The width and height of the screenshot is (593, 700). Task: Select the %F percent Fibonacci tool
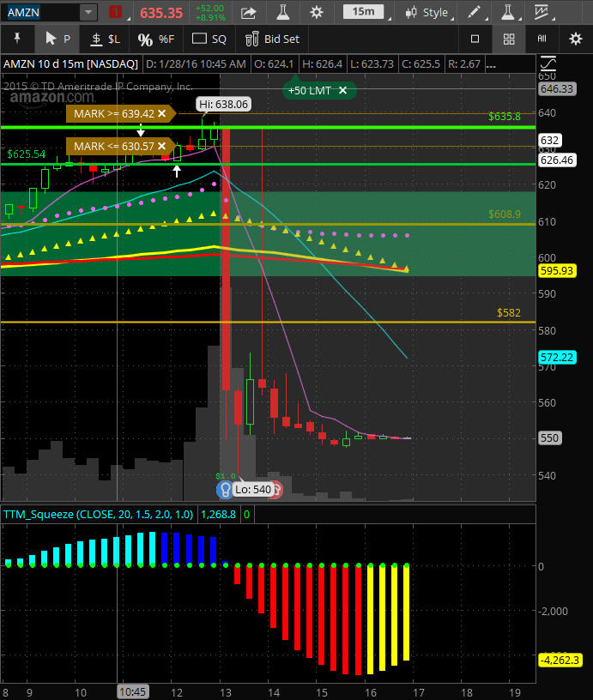155,39
